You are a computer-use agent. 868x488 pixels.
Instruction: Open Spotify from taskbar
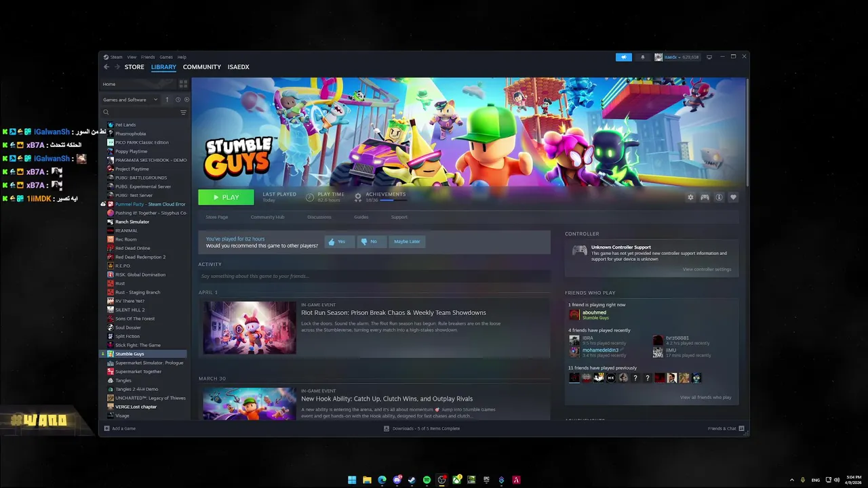427,480
